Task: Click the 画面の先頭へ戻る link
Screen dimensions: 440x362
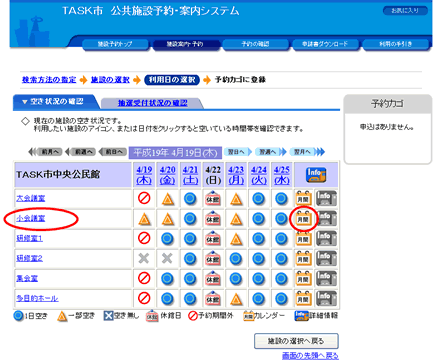Action: pos(310,356)
